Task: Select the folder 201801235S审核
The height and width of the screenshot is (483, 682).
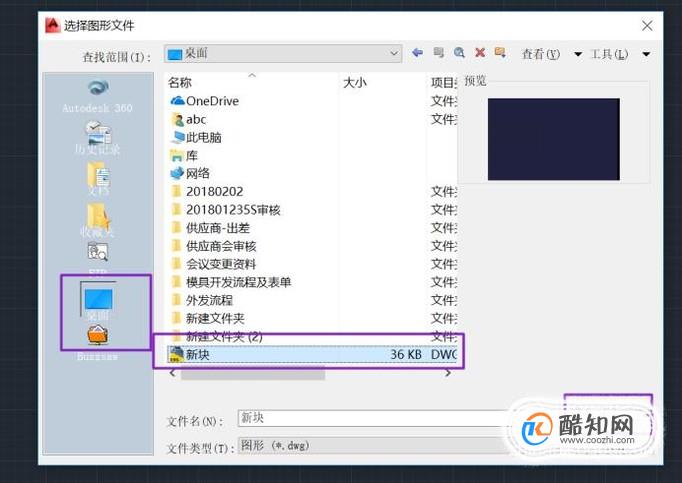Action: (x=225, y=210)
